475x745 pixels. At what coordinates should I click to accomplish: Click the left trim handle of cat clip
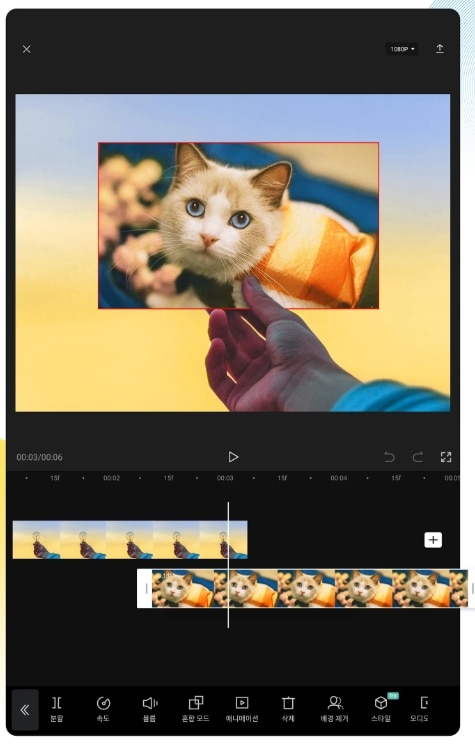point(145,589)
